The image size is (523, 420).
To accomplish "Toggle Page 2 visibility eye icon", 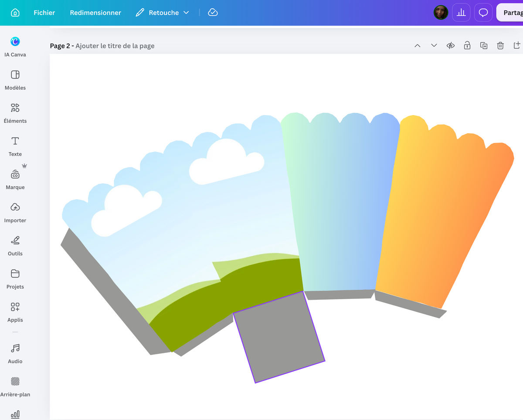I will (451, 46).
